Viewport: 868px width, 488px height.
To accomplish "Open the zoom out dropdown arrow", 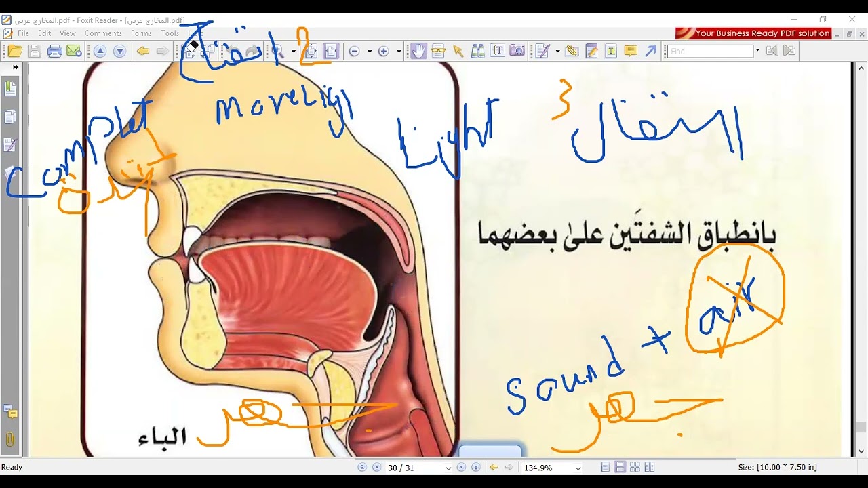I will pyautogui.click(x=370, y=51).
